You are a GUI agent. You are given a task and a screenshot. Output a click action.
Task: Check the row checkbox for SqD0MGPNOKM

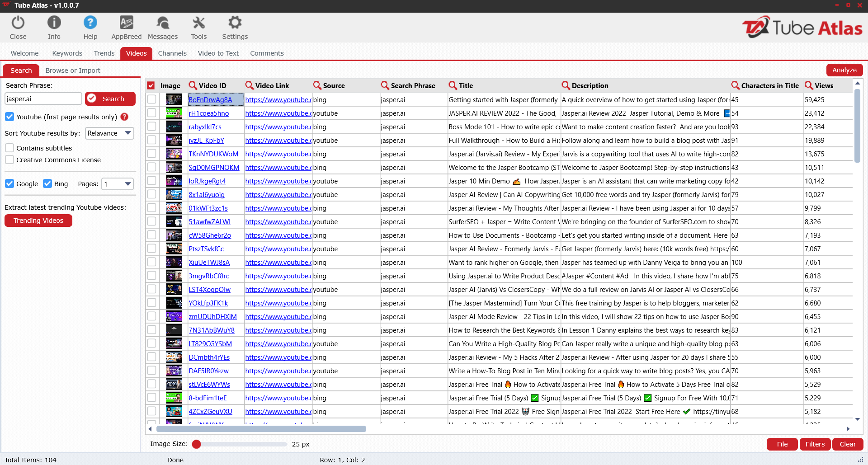click(x=151, y=167)
